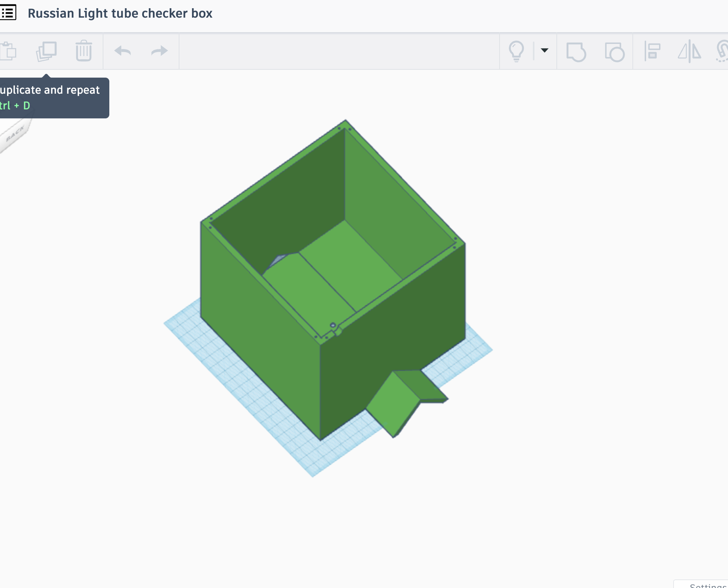This screenshot has height=588, width=728.
Task: Click the view cube BACK face
Action: tap(15, 134)
